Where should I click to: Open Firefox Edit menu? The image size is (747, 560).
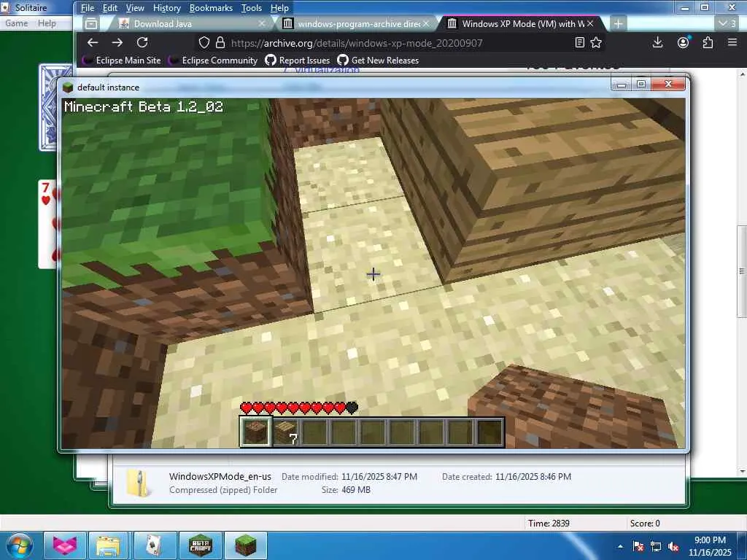[x=110, y=7]
